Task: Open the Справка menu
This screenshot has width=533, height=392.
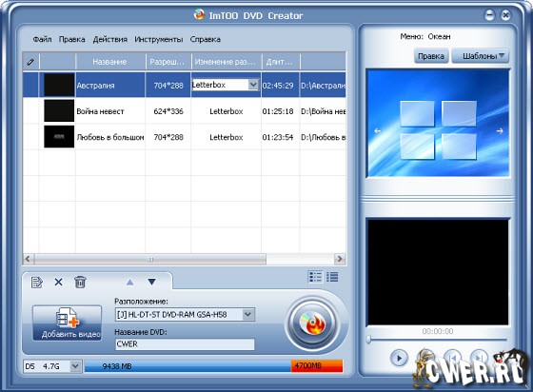Action: 205,39
